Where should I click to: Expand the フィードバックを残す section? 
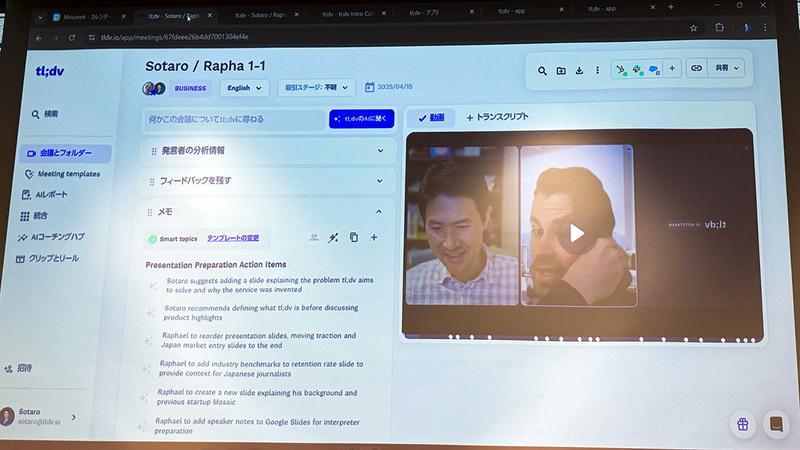tap(379, 181)
